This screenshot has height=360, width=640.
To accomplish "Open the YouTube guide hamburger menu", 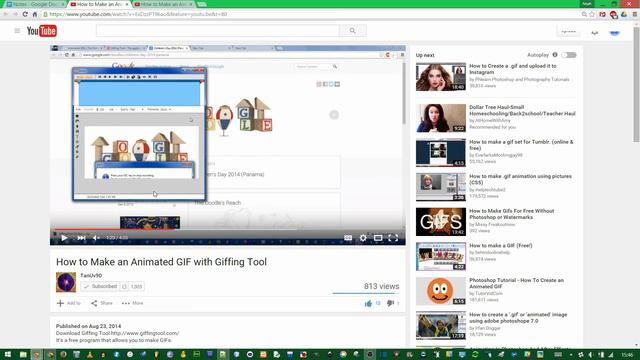I will (x=17, y=31).
